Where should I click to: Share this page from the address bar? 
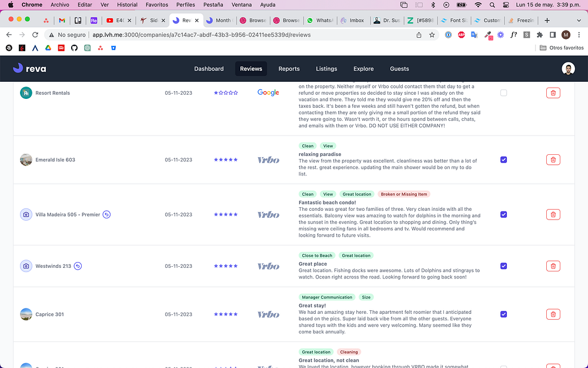click(419, 35)
